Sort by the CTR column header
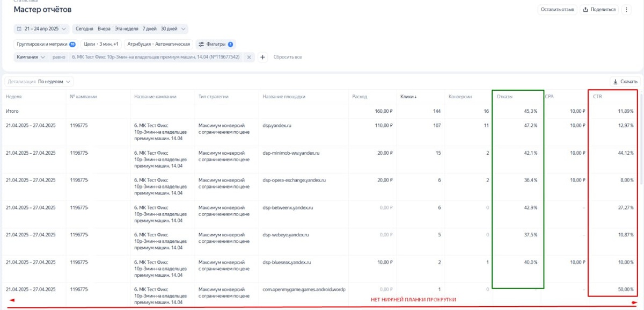644x310 pixels. (597, 97)
